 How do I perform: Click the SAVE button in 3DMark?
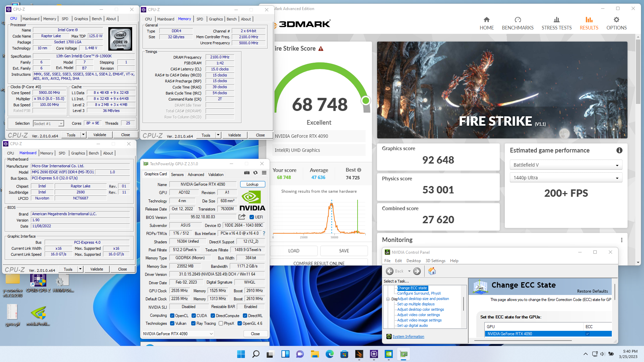pyautogui.click(x=344, y=251)
